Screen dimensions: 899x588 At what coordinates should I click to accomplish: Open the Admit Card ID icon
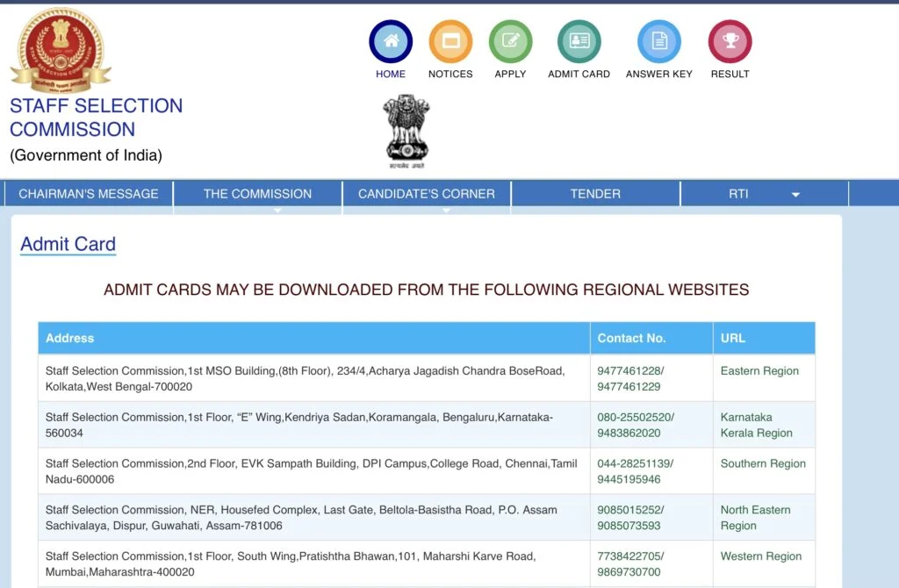579,41
